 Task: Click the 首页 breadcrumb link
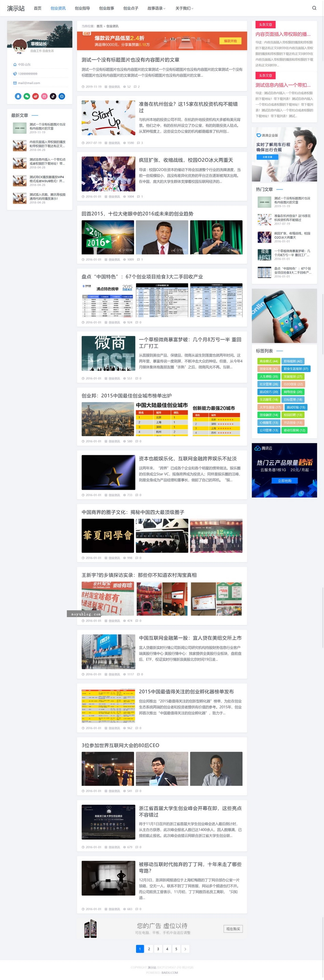[x=99, y=26]
